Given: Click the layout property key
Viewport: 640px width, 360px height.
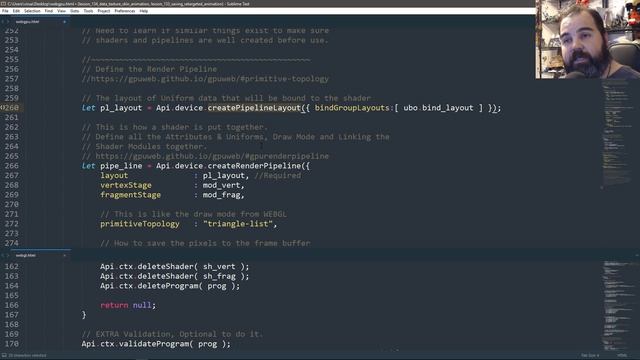Looking at the screenshot, I should click(114, 176).
